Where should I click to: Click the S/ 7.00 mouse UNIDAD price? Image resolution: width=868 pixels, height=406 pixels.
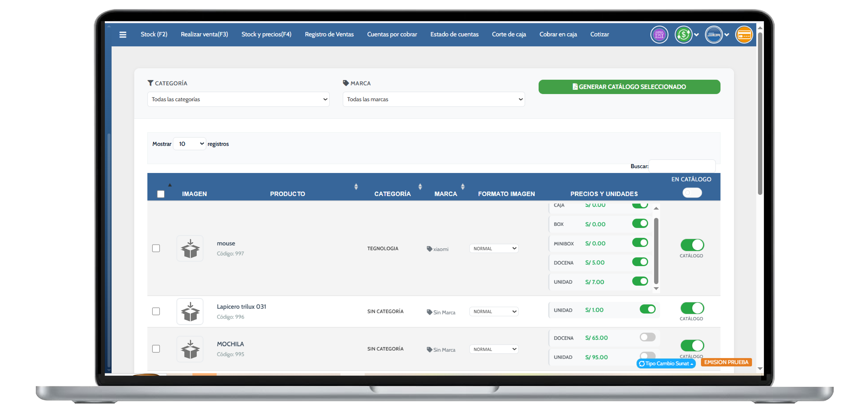tap(595, 282)
